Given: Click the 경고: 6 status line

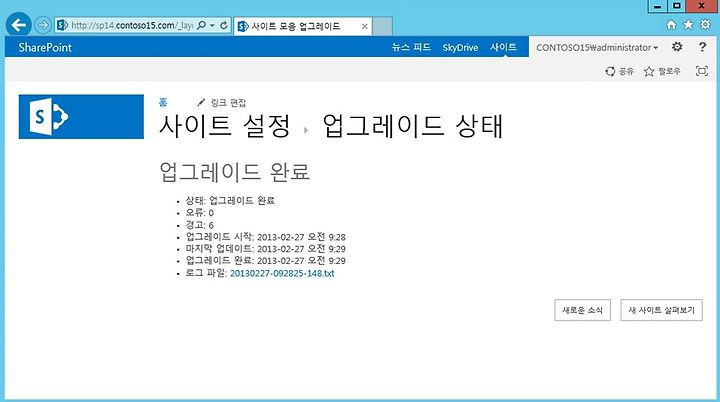Looking at the screenshot, I should (x=200, y=225).
